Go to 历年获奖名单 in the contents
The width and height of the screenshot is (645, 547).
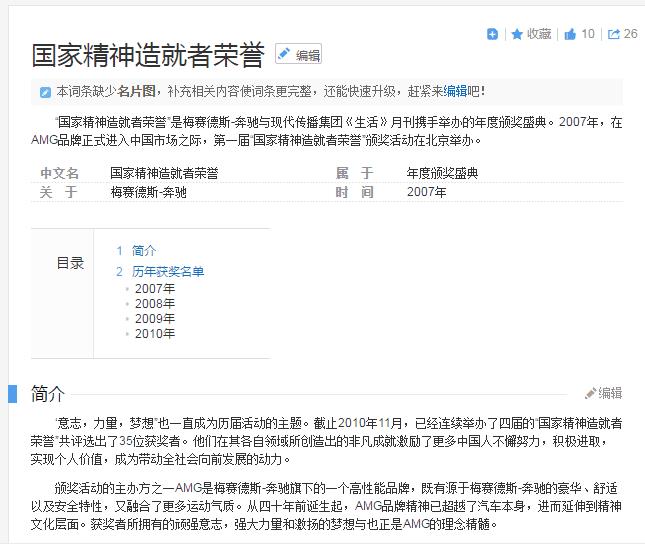pyautogui.click(x=168, y=271)
